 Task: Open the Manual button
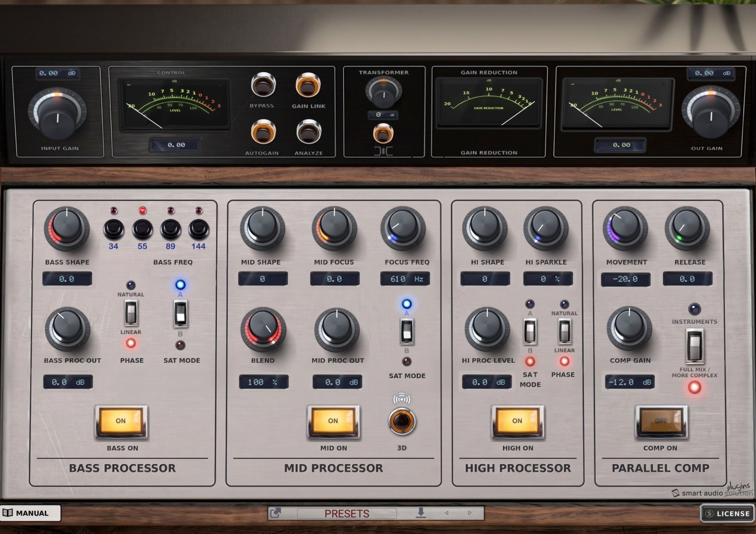(x=30, y=513)
